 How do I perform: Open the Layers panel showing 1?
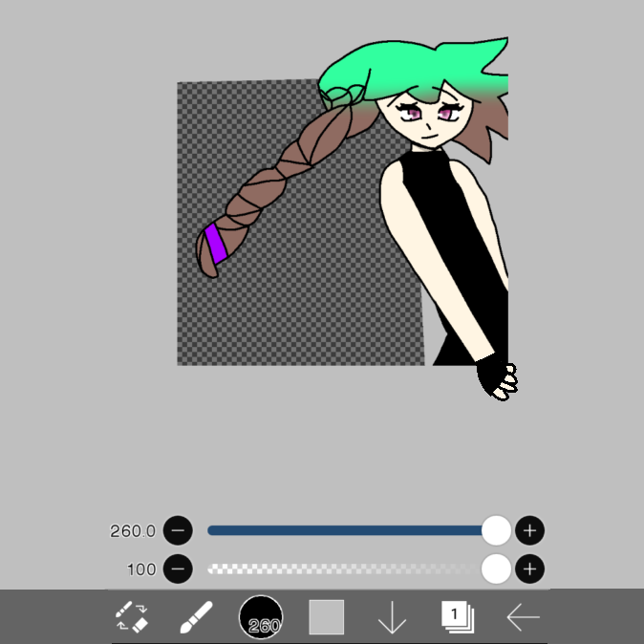coord(458,616)
